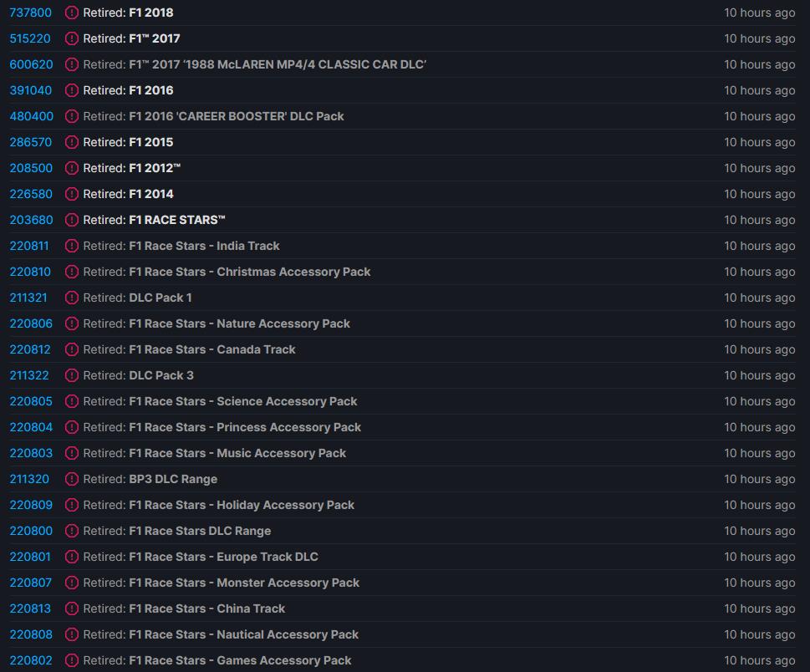Viewport: 810px width, 672px height.
Task: Open app ID 208500 for F1 2012
Action: coord(31,168)
